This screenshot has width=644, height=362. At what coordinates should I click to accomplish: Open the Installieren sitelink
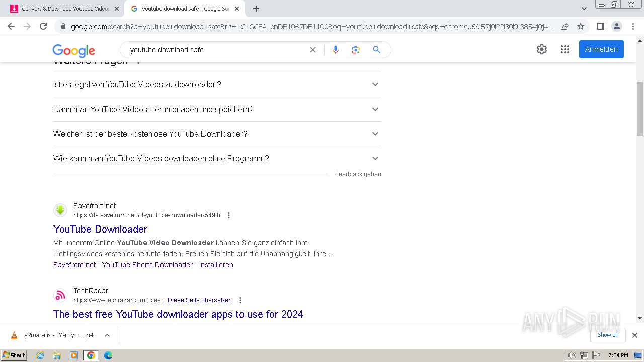pos(216,265)
